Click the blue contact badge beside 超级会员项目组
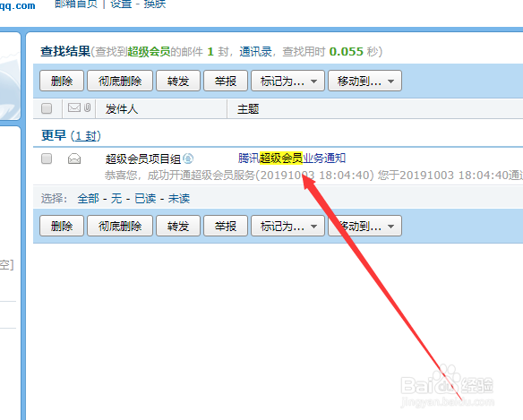 188,159
